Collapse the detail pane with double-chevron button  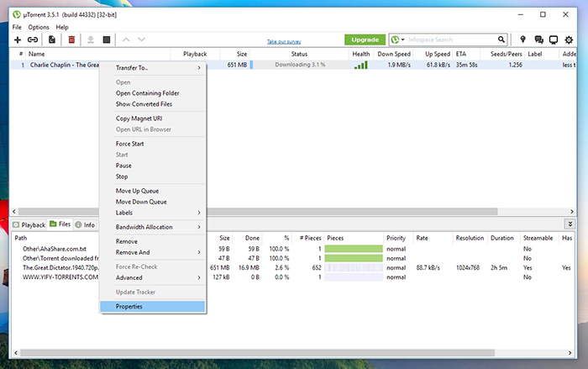570,224
